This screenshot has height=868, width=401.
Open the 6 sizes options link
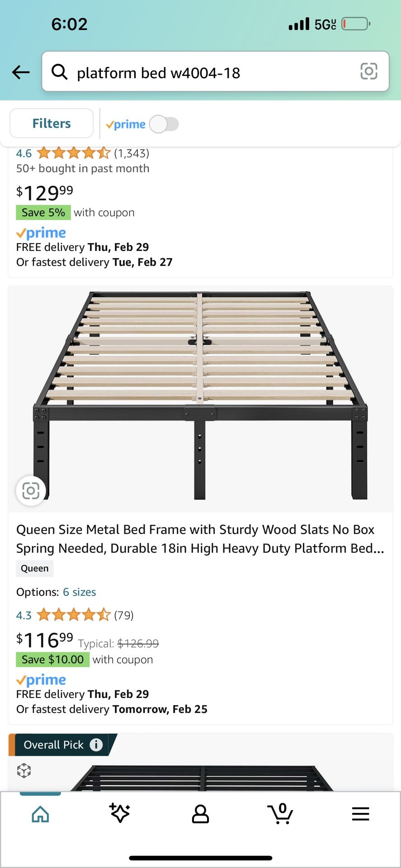coord(80,592)
